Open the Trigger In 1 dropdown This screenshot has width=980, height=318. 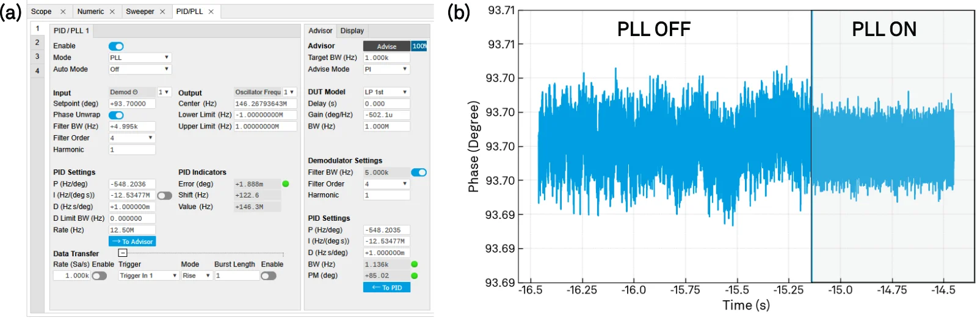pyautogui.click(x=148, y=276)
